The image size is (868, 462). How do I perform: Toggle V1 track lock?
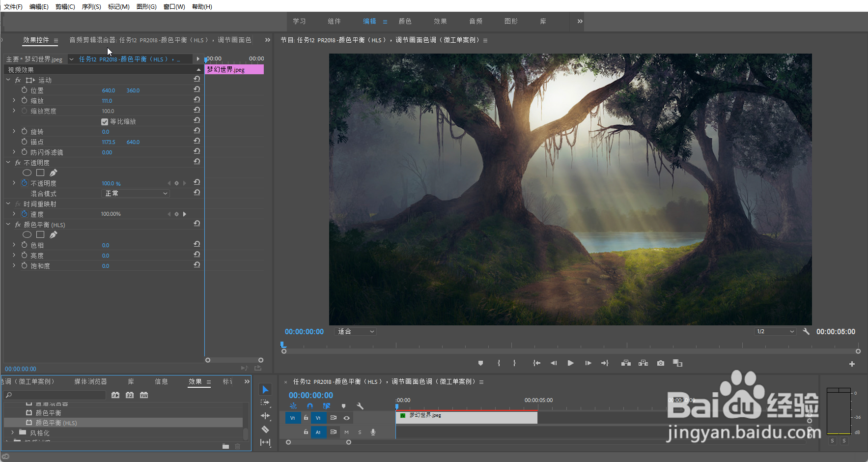(x=306, y=418)
